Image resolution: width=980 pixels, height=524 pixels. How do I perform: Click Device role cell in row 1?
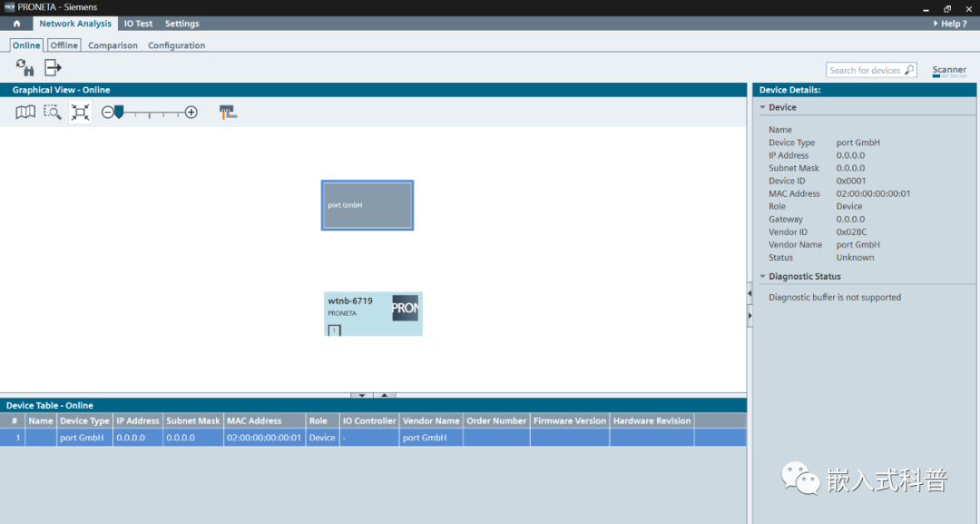pos(322,438)
